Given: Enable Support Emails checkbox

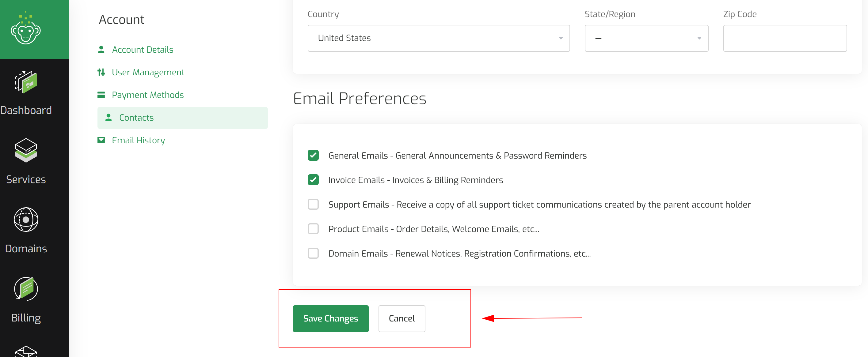Looking at the screenshot, I should [313, 204].
